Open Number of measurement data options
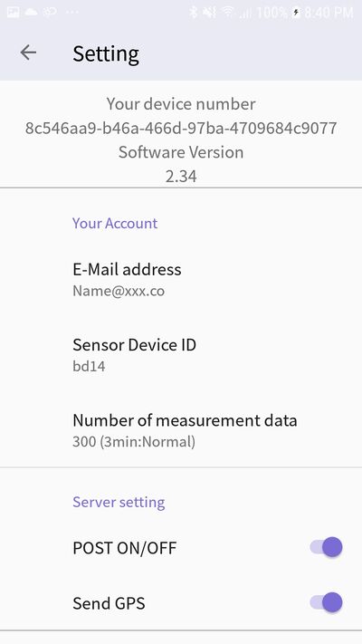362x644 pixels. [x=181, y=430]
